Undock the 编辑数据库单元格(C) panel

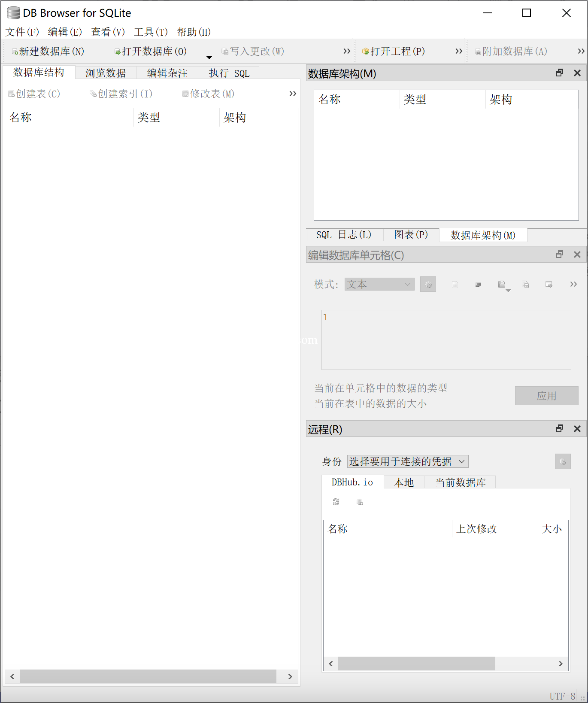click(559, 255)
